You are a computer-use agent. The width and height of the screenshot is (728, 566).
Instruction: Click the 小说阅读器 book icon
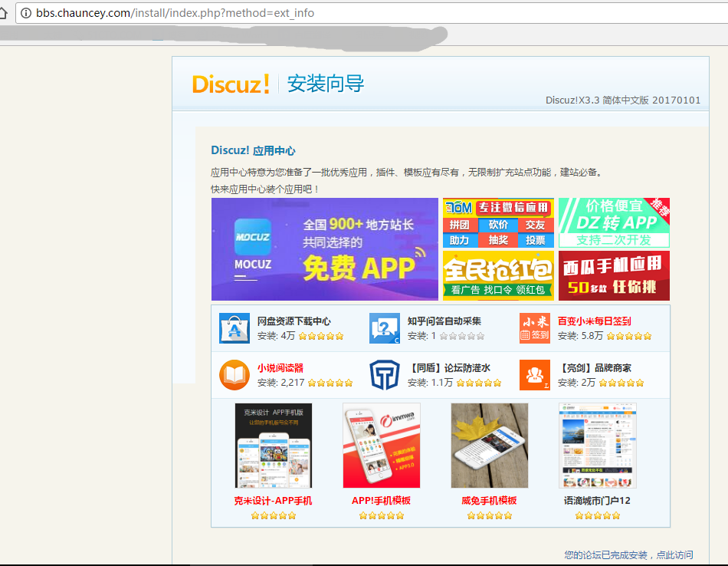click(234, 375)
